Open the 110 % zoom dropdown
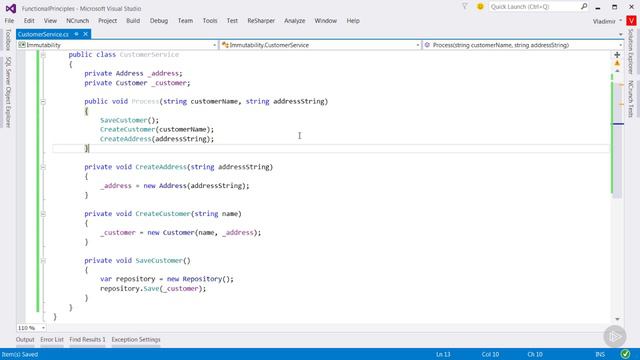Screen dimensions: 640x360 coord(43,328)
